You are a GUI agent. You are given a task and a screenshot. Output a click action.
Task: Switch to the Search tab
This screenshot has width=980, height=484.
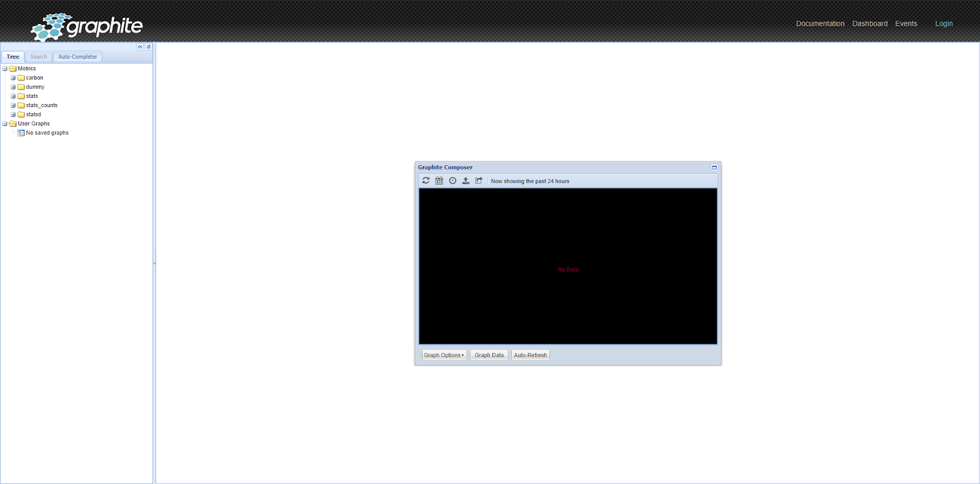(39, 57)
